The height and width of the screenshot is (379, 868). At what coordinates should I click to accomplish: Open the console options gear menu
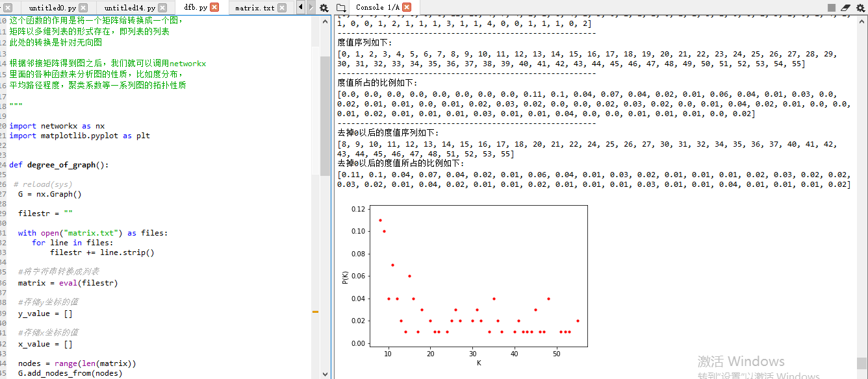click(860, 8)
